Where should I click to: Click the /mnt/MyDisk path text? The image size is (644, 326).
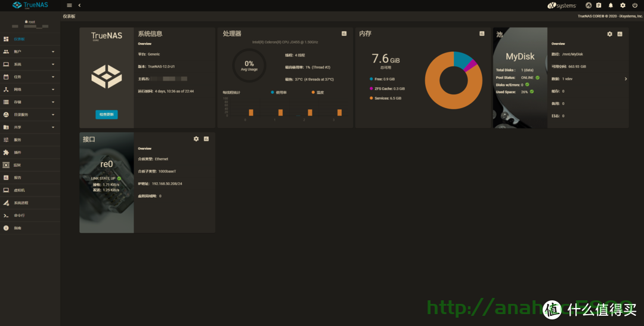pyautogui.click(x=572, y=54)
